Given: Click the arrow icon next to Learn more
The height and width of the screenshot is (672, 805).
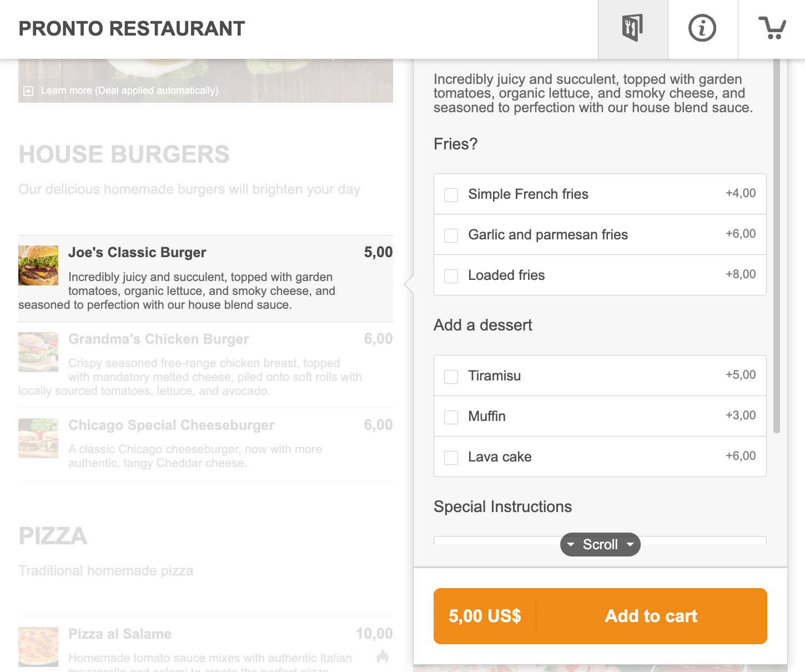Looking at the screenshot, I should 29,89.
